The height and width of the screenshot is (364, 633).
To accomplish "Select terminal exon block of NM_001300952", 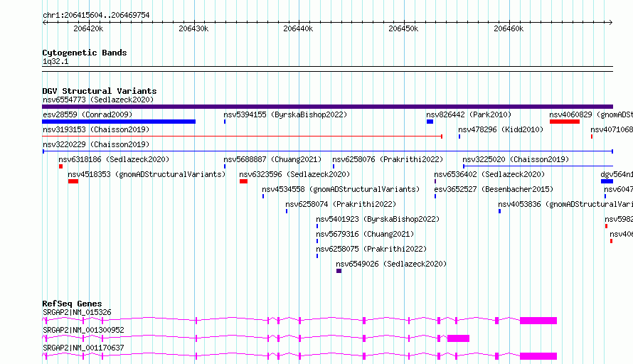I will (458, 338).
